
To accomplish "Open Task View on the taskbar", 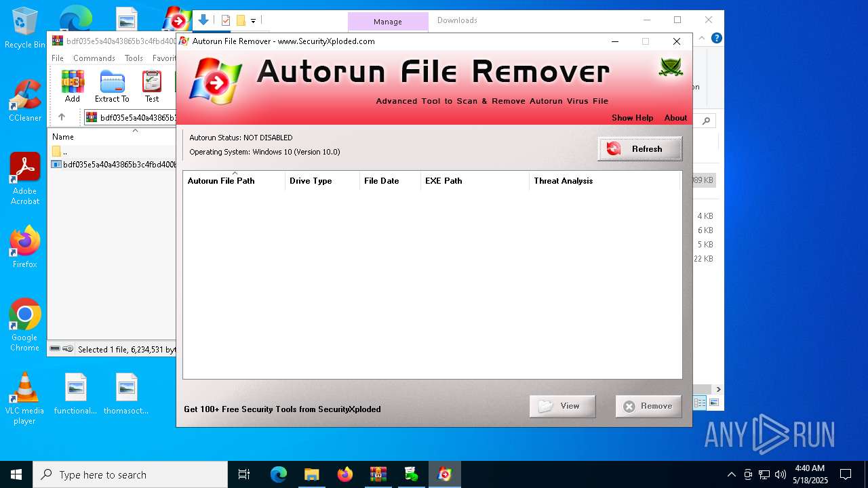I will pyautogui.click(x=244, y=474).
